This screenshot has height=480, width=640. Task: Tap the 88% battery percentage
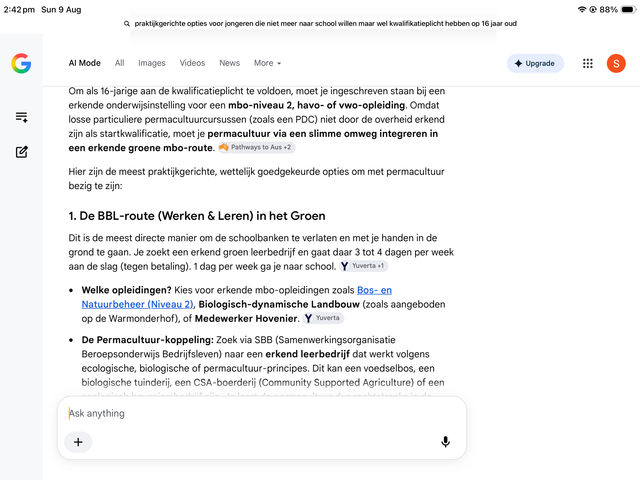click(x=609, y=9)
